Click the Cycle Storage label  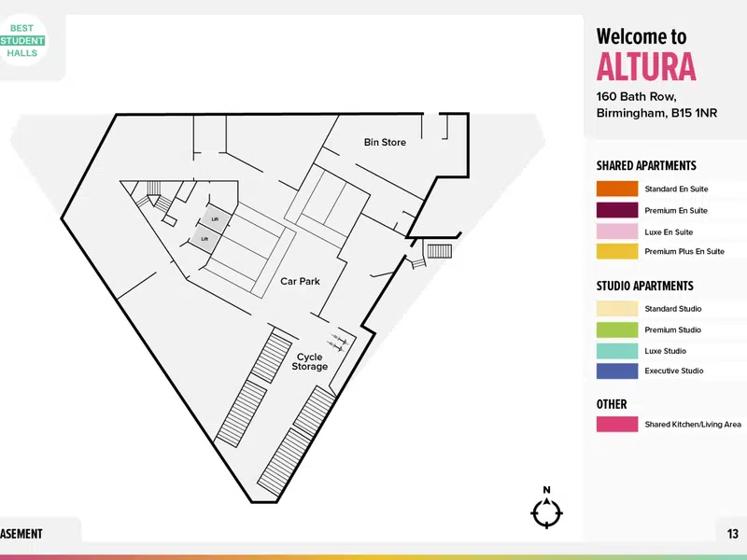[310, 361]
